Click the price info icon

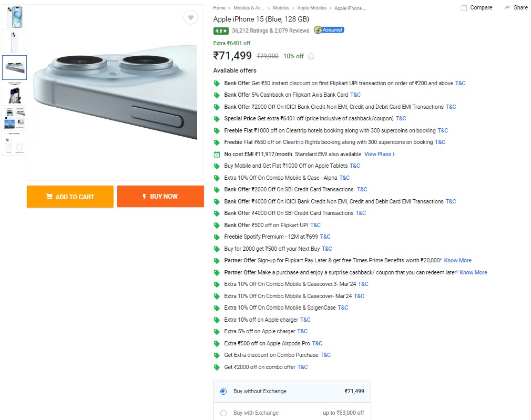(311, 56)
